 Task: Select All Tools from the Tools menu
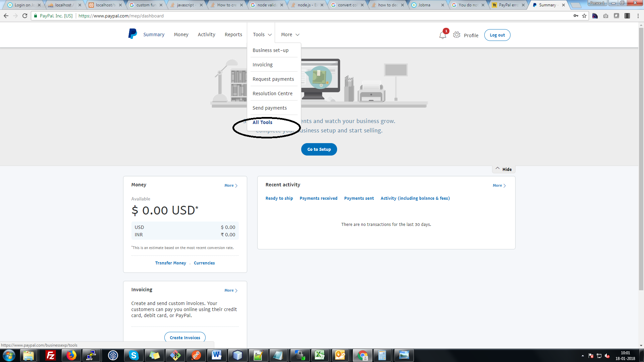tap(263, 122)
